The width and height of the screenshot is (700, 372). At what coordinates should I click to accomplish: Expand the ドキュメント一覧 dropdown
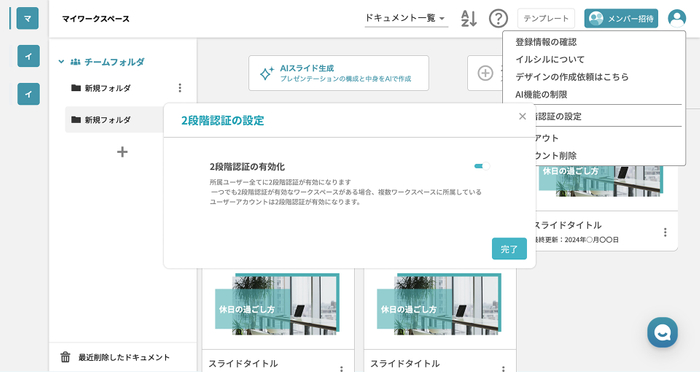pyautogui.click(x=406, y=18)
